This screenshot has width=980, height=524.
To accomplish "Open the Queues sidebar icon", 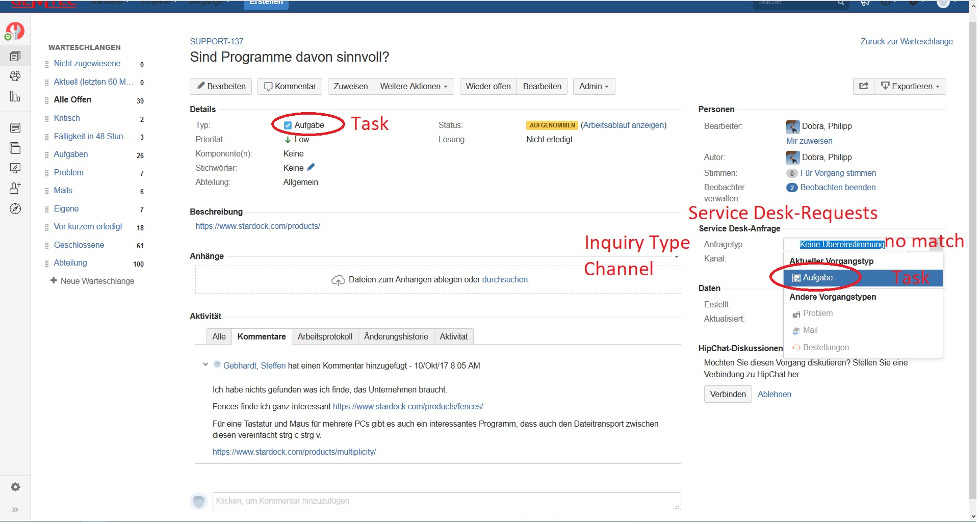I will pos(15,56).
